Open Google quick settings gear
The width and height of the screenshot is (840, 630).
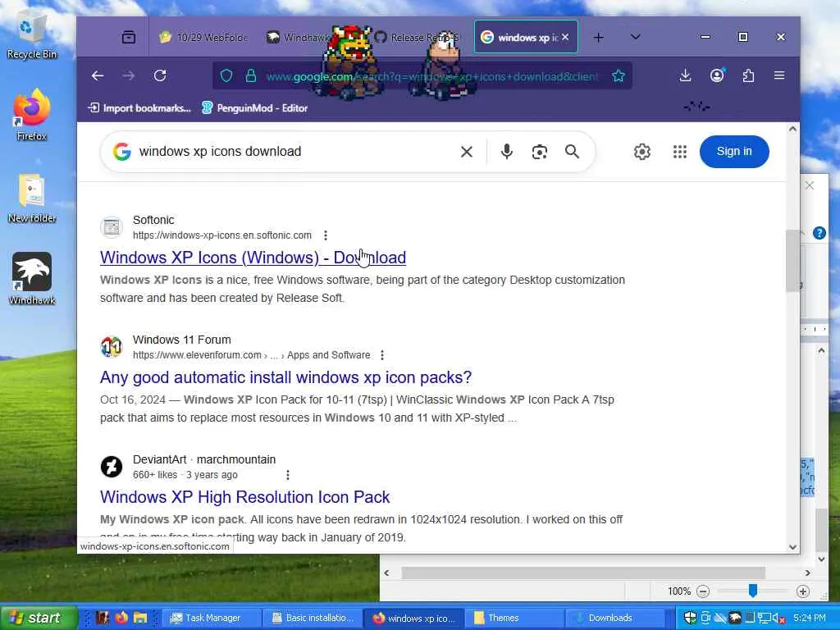point(641,152)
